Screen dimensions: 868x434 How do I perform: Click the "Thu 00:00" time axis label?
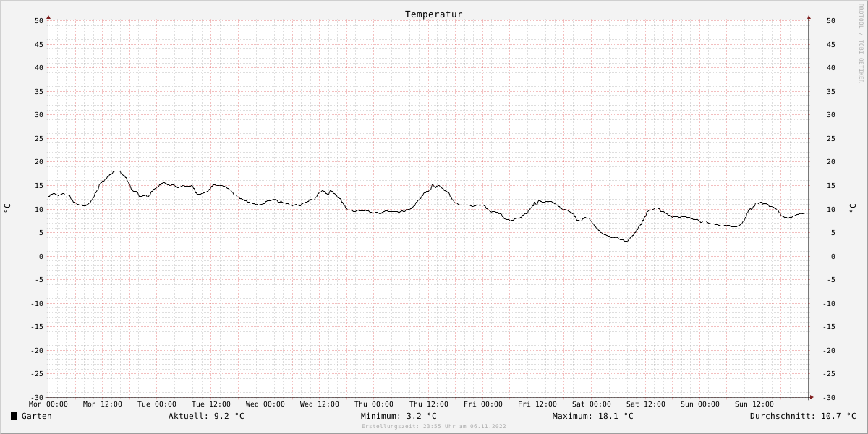[374, 404]
